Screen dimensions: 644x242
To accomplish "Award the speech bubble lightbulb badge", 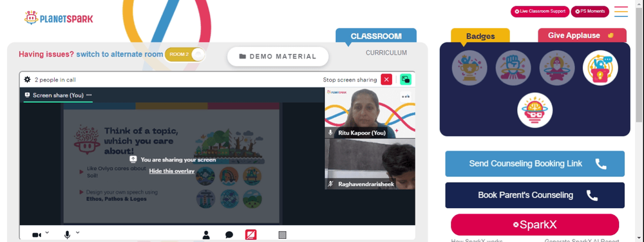I will (600, 68).
